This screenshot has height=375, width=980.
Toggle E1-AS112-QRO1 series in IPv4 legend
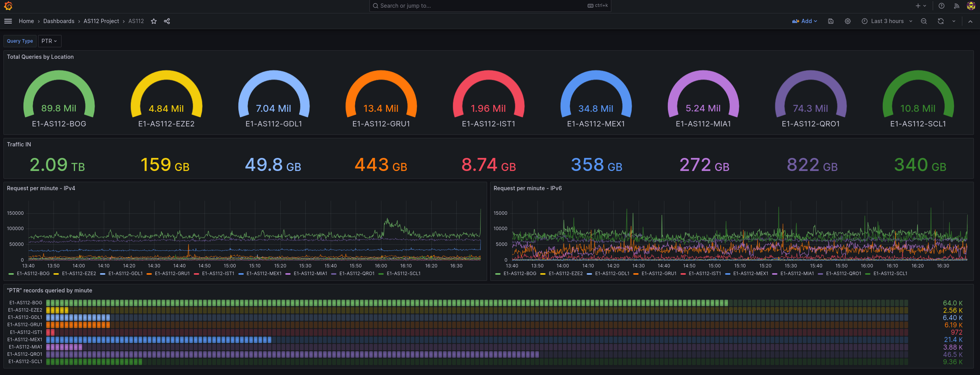[357, 274]
